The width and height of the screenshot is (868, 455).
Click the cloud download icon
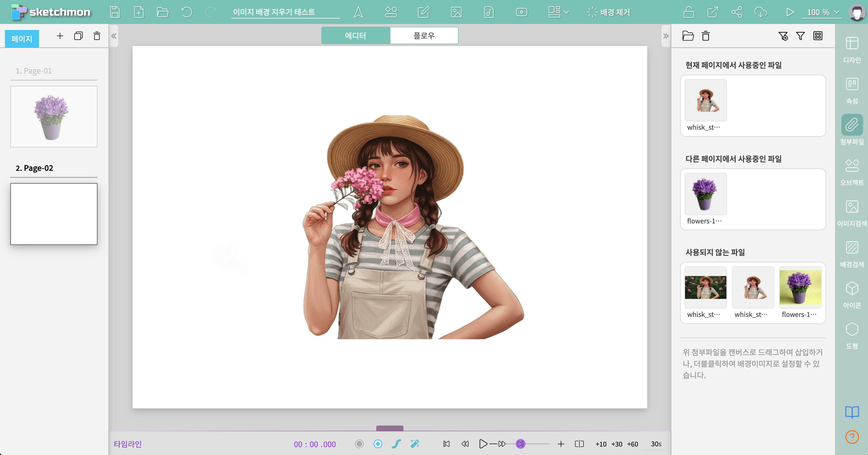[760, 12]
